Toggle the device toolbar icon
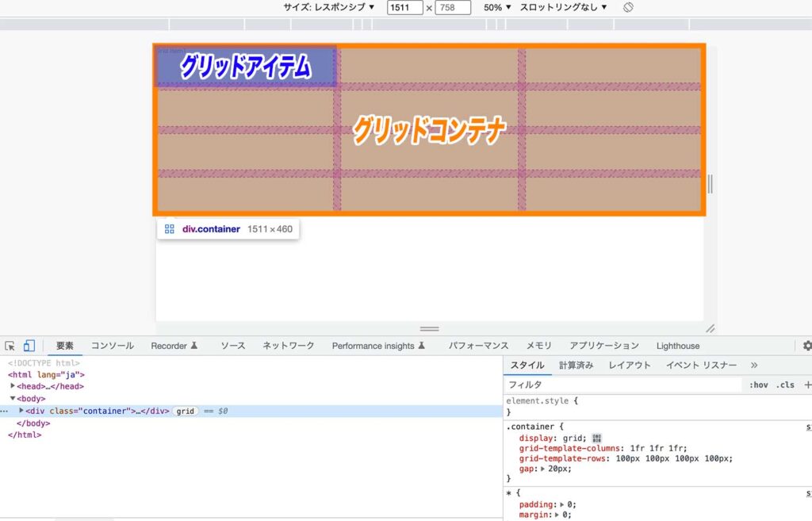Screen dimensions: 812x521 click(29, 346)
